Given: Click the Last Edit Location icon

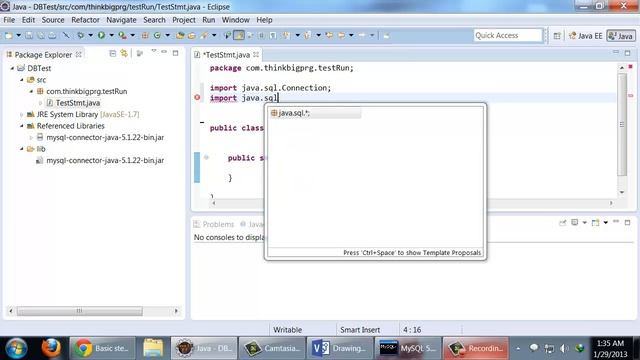Looking at the screenshot, I should [x=329, y=36].
